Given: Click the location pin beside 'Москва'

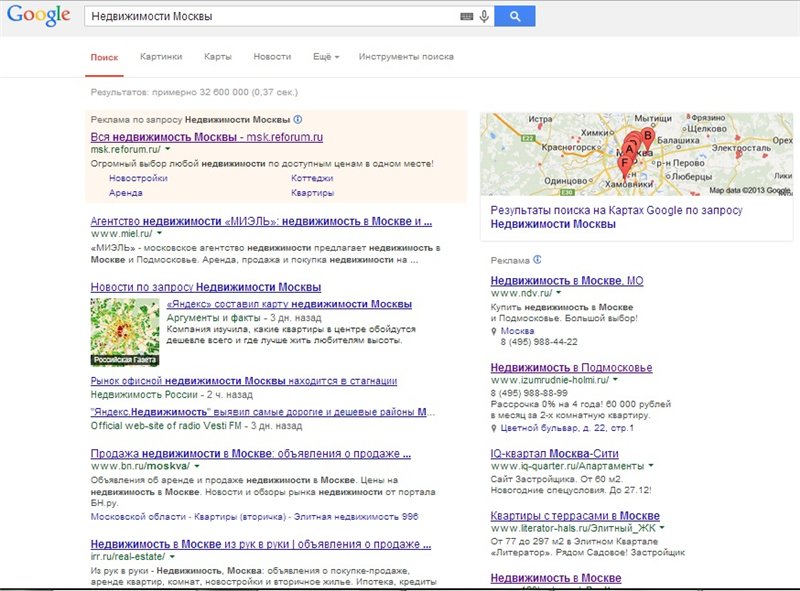Looking at the screenshot, I should (493, 331).
